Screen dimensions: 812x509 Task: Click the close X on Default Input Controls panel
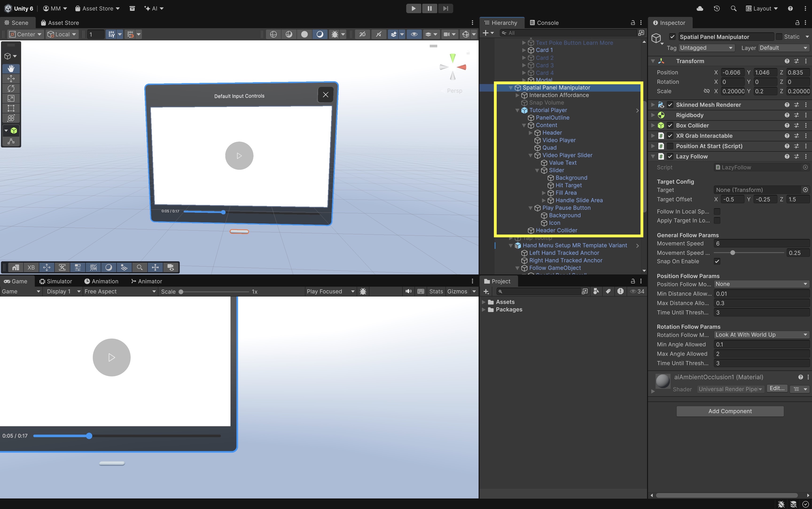pos(325,95)
